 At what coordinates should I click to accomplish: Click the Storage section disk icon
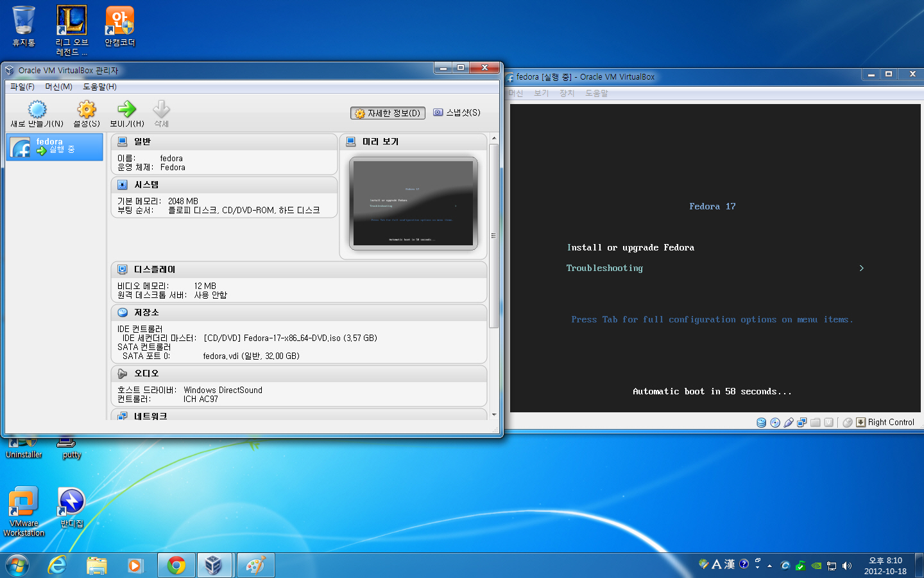pyautogui.click(x=123, y=312)
